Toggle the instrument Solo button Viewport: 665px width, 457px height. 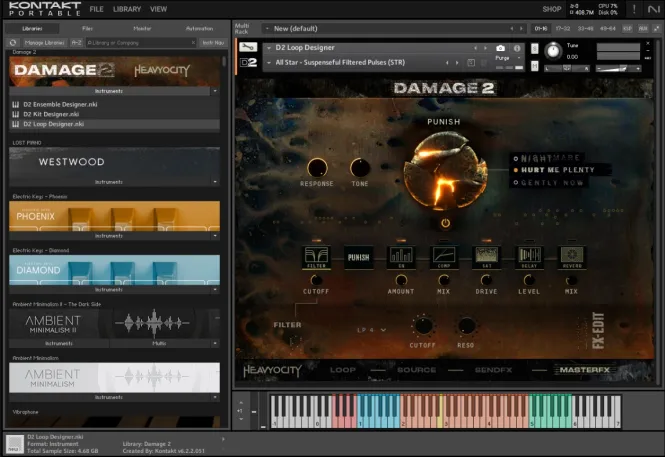point(535,49)
